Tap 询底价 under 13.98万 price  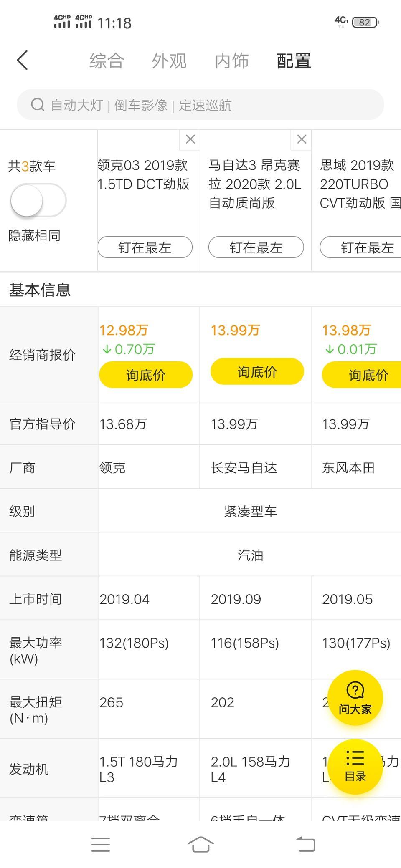click(x=362, y=375)
